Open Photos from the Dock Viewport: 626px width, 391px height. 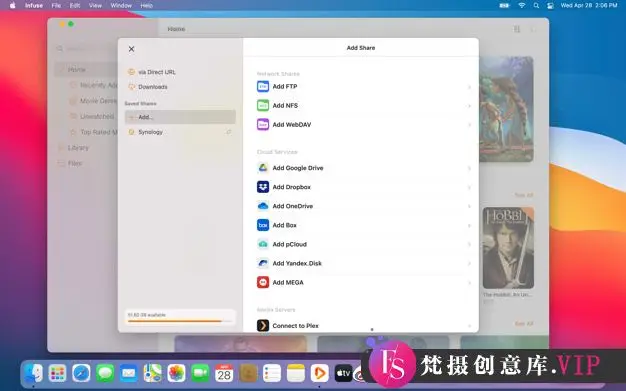tap(176, 373)
